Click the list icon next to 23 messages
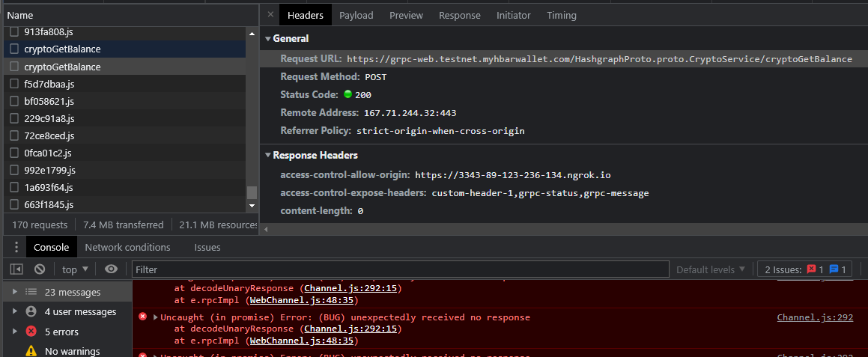This screenshot has width=868, height=357. (x=31, y=292)
